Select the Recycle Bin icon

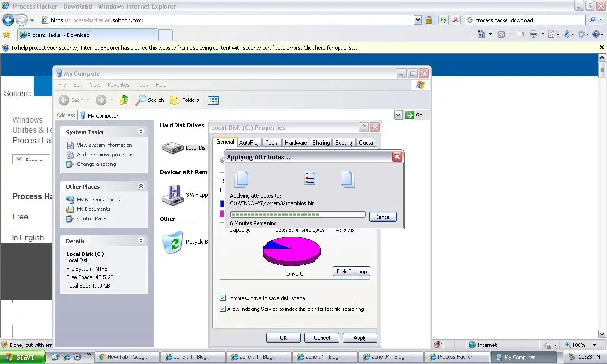[172, 242]
